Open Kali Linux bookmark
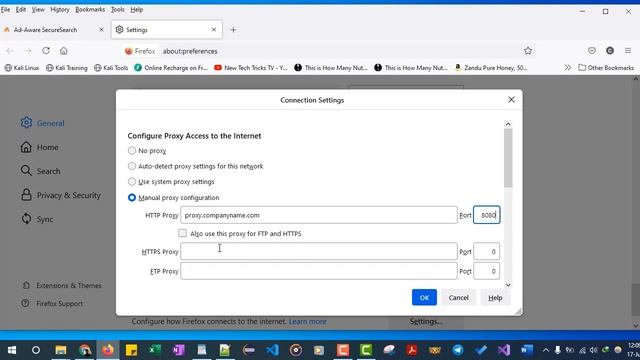The width and height of the screenshot is (640, 360). click(22, 68)
